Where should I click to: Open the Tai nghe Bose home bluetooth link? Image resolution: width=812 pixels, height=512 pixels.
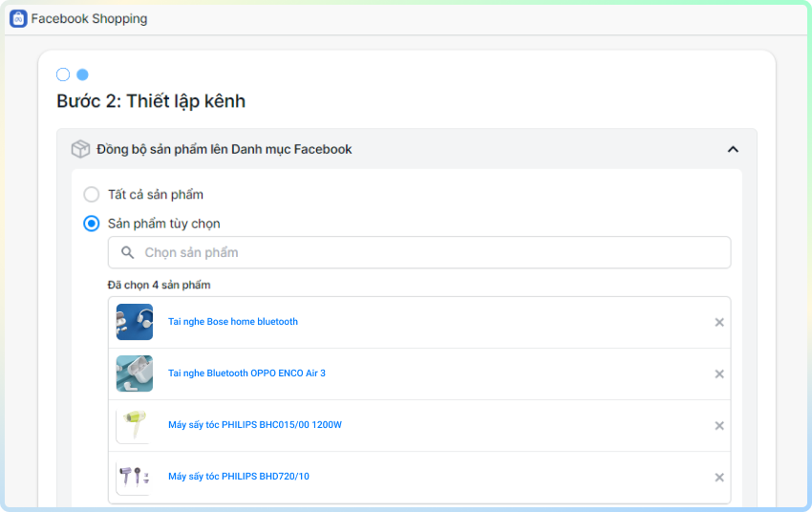click(x=233, y=322)
